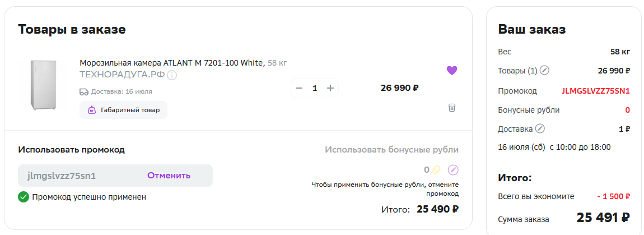644x235 pixels.
Task: Open the ATLANT M 7201-100 freezer product title
Action: coord(171,63)
